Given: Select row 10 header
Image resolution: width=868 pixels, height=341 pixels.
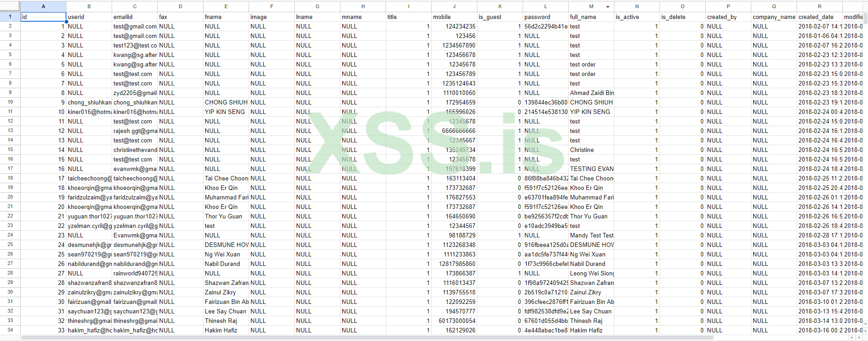Looking at the screenshot, I should [10, 102].
